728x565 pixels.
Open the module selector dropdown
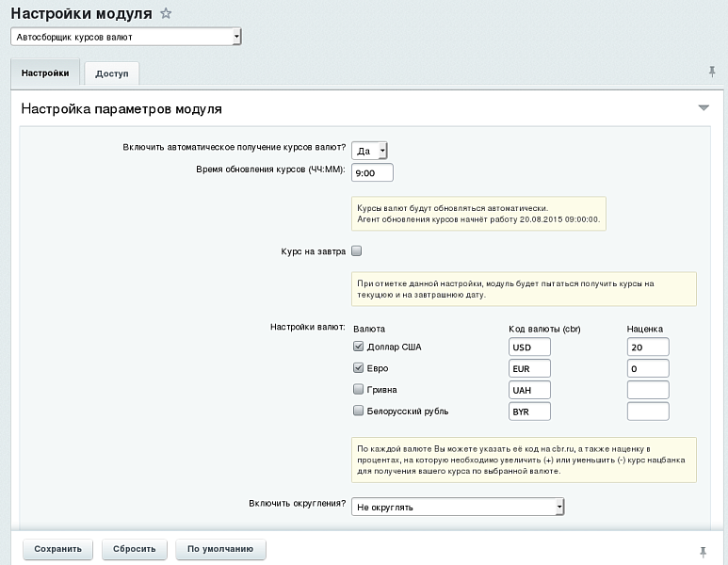pos(126,37)
